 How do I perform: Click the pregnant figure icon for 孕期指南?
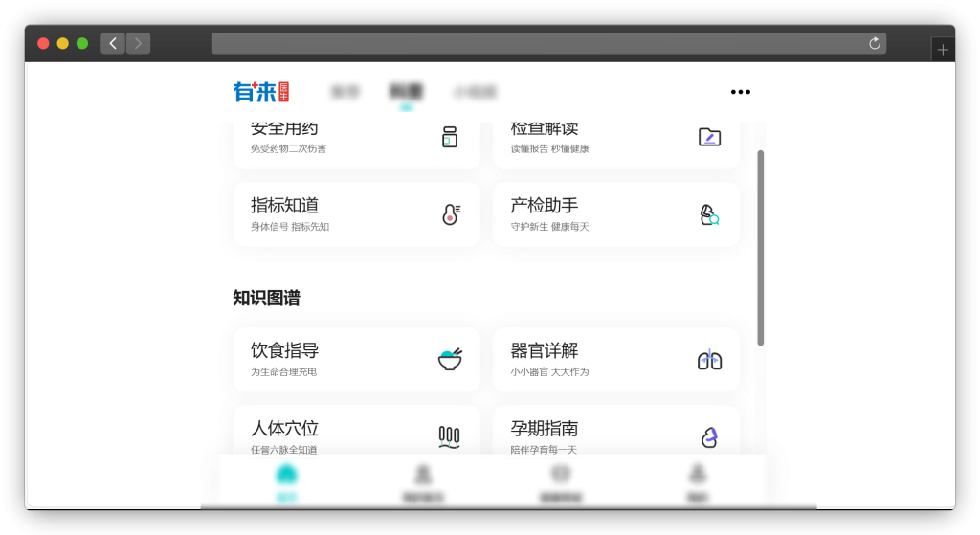tap(709, 436)
